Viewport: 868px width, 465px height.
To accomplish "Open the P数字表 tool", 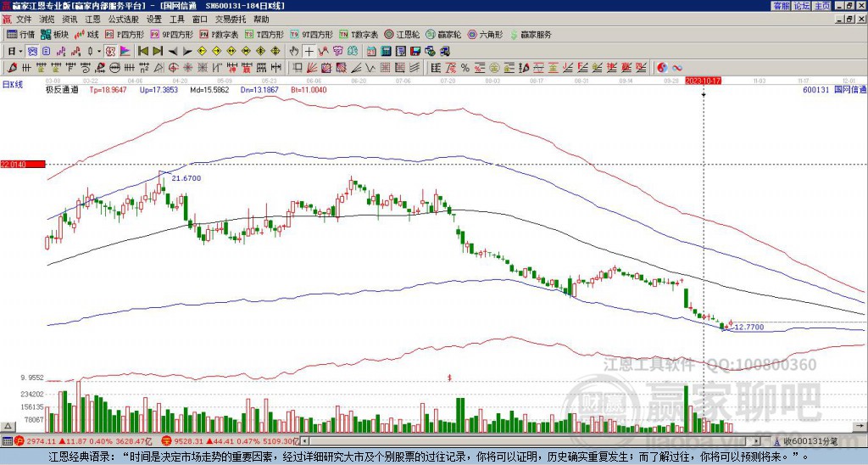I will pos(219,34).
